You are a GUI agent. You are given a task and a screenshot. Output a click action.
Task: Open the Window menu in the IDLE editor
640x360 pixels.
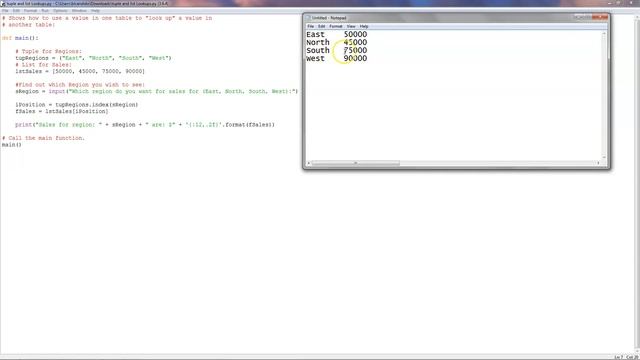(x=79, y=11)
